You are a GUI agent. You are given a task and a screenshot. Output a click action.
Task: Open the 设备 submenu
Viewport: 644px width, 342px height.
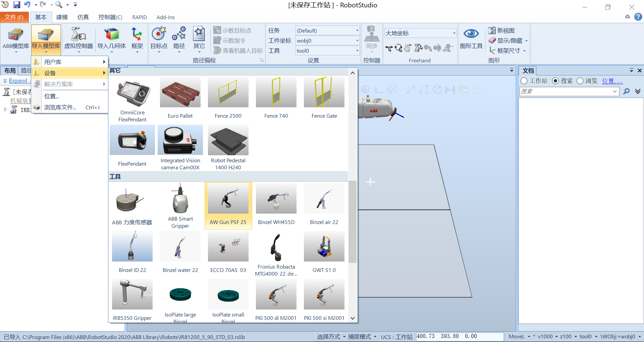coord(70,73)
